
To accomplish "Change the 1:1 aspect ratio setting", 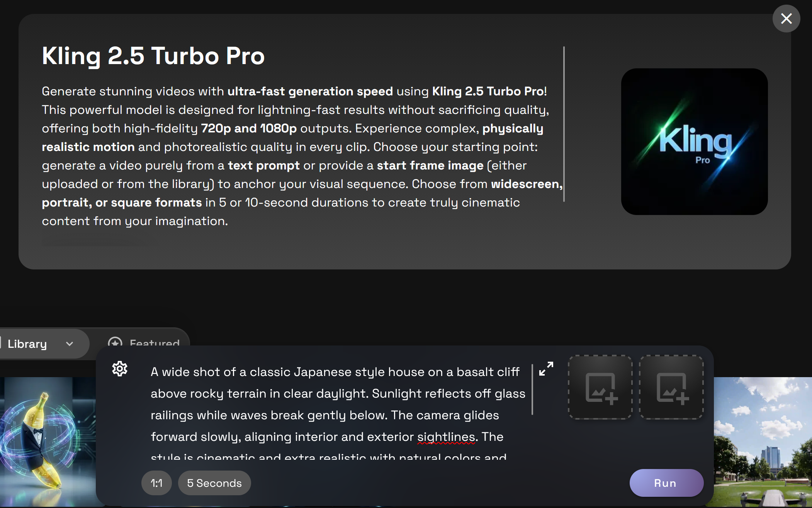I will pos(156,483).
